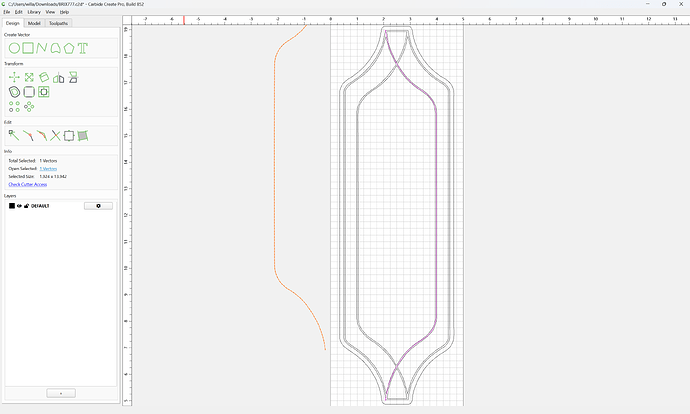The image size is (690, 414).
Task: Select the Trim Vectors scissors tool
Action: [55, 136]
